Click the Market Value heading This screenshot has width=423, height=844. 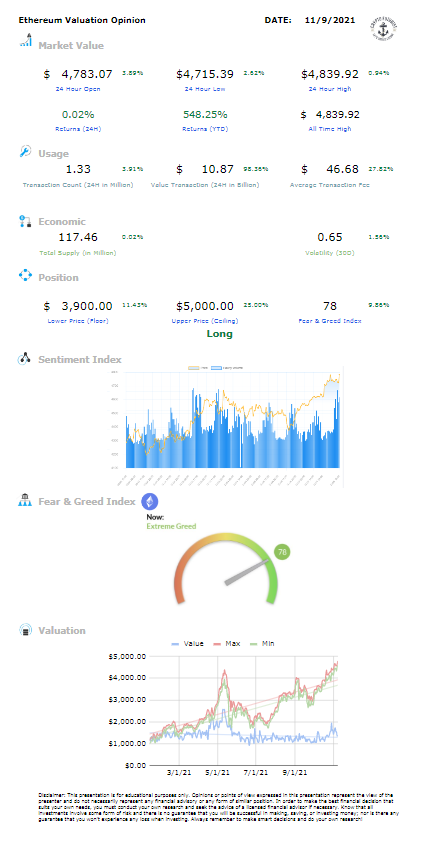71,46
